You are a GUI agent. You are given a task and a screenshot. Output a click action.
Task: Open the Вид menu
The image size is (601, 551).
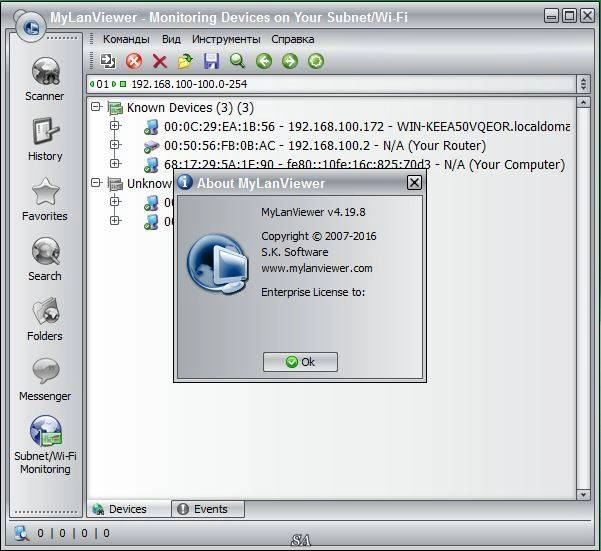point(171,39)
